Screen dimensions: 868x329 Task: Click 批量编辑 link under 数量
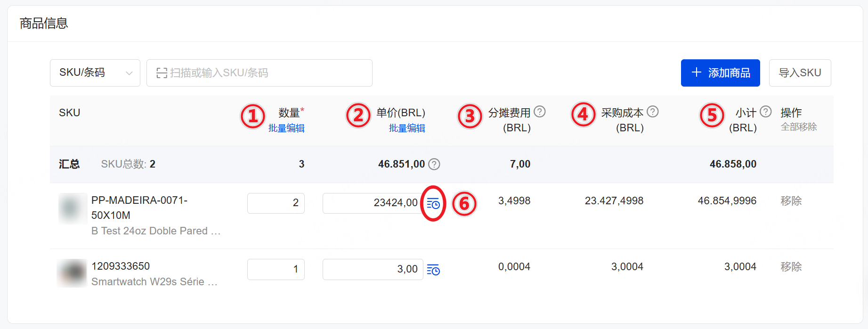286,128
